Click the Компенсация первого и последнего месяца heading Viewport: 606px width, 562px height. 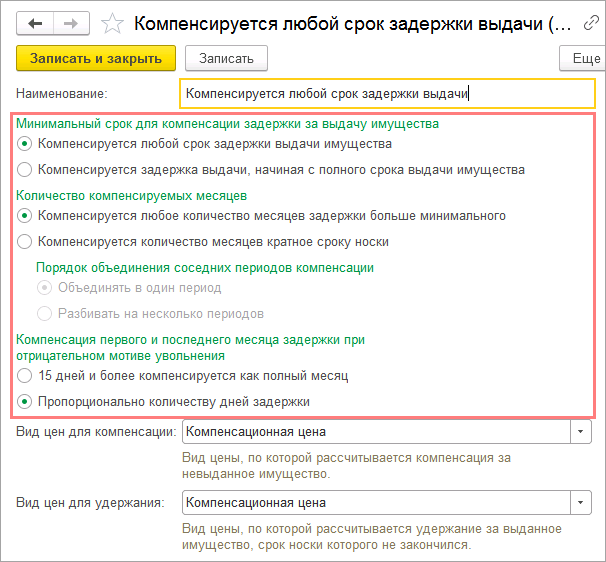191,347
